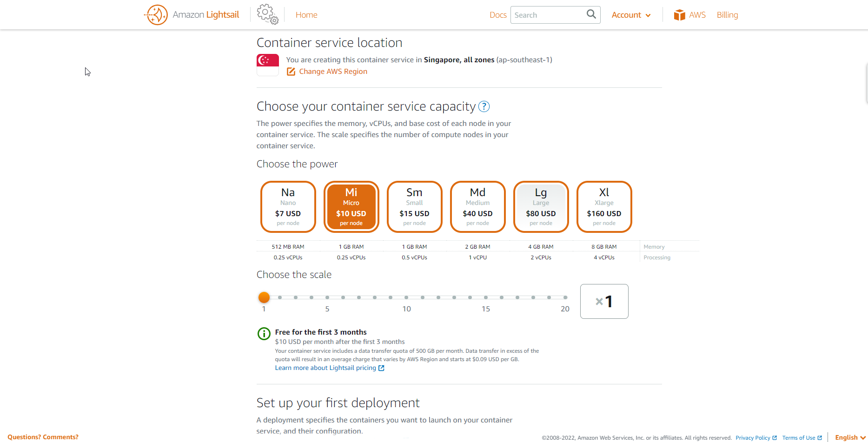Image resolution: width=868 pixels, height=442 pixels.
Task: Open Learn more about Lightsail pricing
Action: click(325, 368)
